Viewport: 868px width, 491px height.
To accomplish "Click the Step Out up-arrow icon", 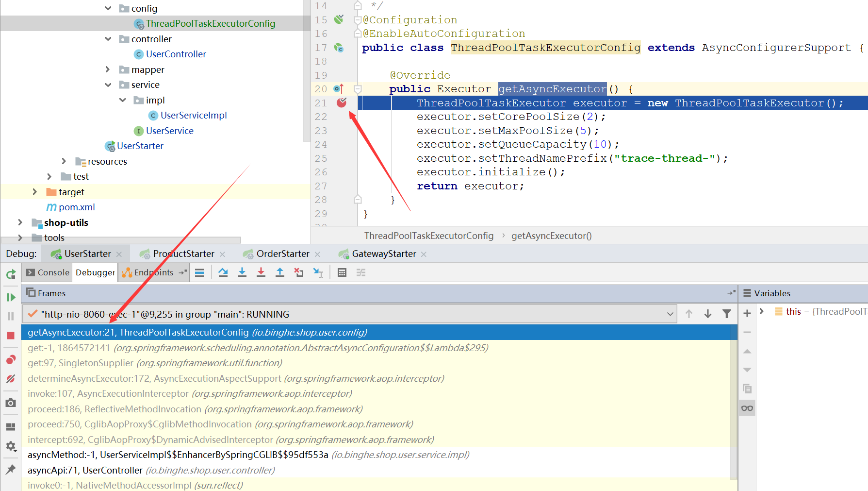I will coord(280,272).
